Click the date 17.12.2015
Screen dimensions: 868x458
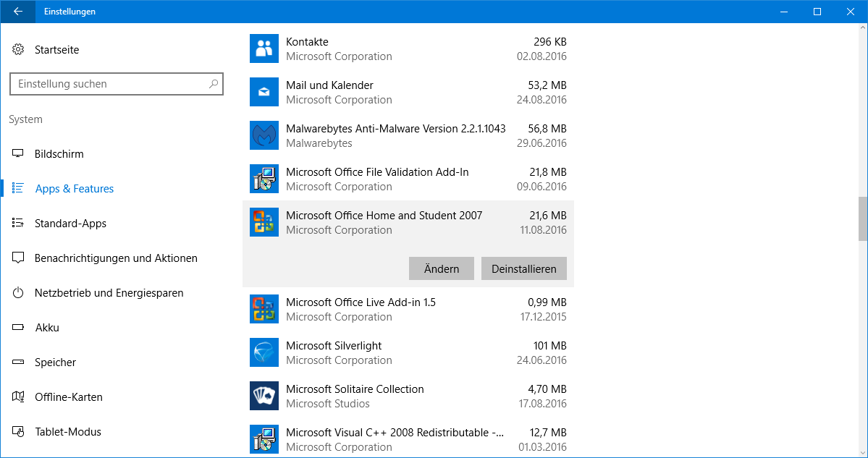(543, 317)
